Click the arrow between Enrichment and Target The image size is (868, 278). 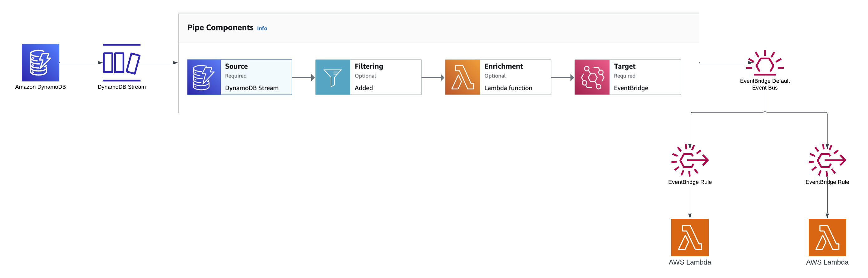tap(562, 78)
